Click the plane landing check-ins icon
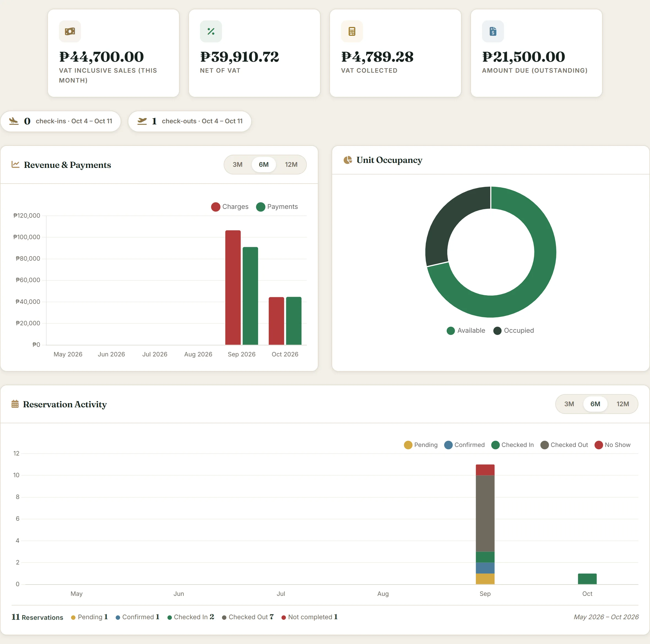The width and height of the screenshot is (650, 644). 14,121
